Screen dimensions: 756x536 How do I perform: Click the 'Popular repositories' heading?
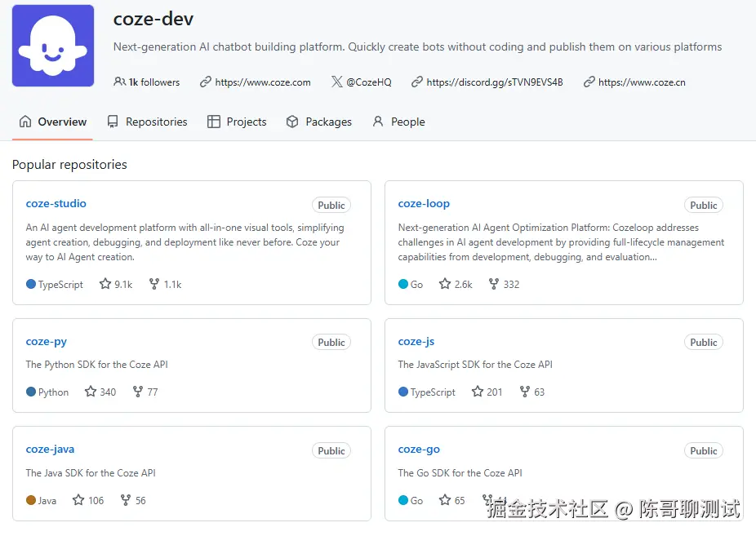point(69,165)
